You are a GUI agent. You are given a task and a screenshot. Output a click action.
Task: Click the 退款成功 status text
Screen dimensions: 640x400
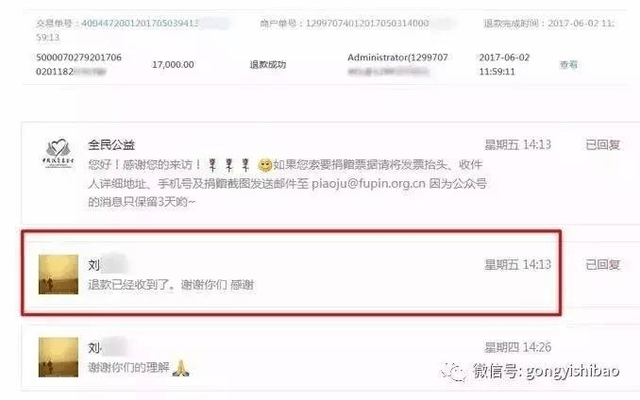(268, 64)
